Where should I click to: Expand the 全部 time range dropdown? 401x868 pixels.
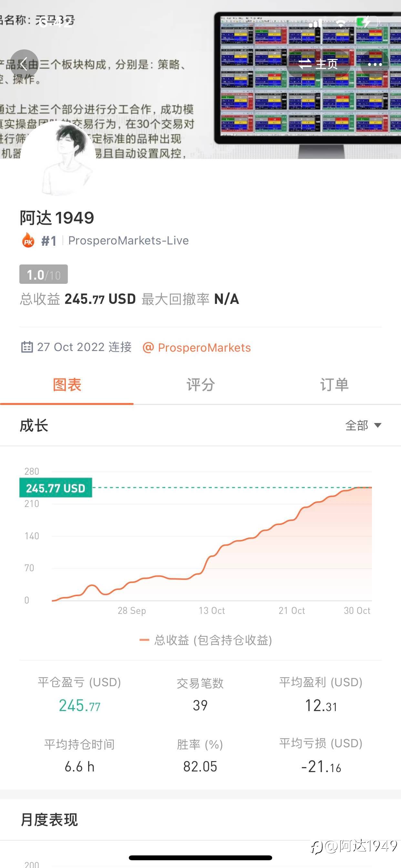pos(363,426)
